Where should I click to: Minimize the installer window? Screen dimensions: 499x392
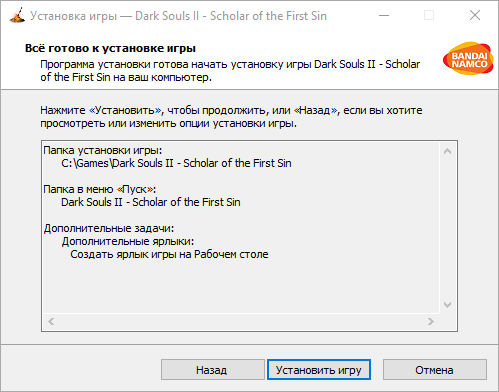[384, 16]
